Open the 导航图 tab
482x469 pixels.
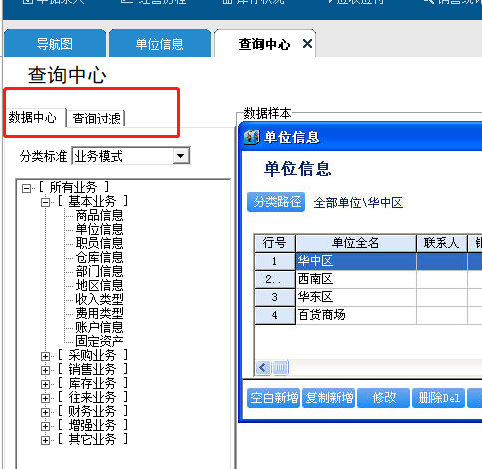coord(55,44)
